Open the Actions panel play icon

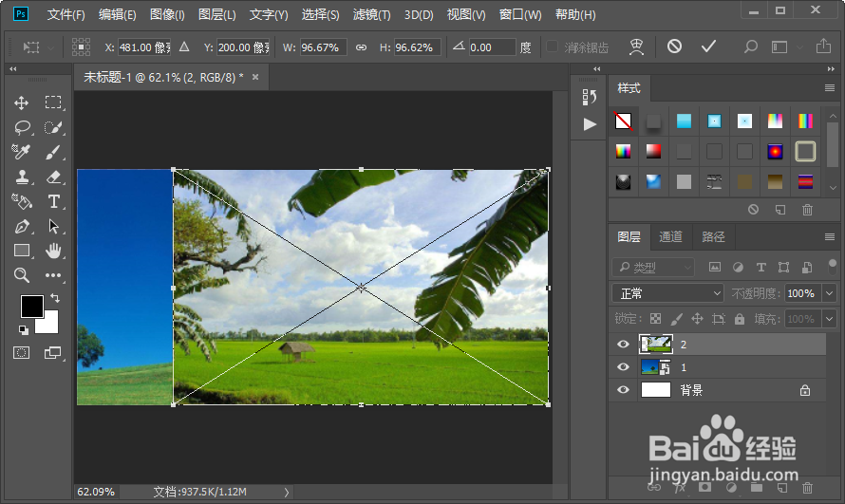click(x=590, y=124)
